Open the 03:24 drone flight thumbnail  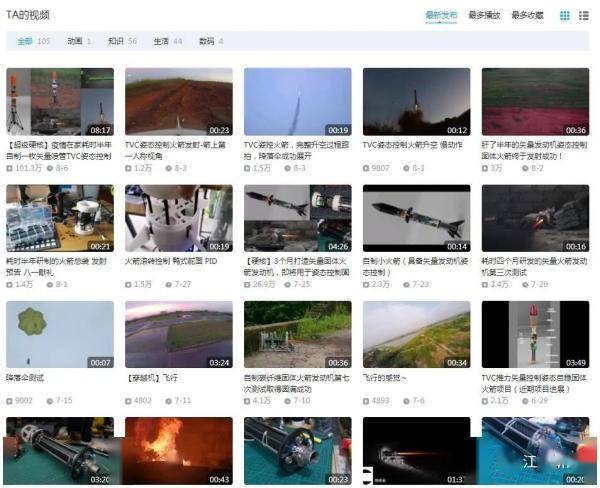tap(179, 335)
